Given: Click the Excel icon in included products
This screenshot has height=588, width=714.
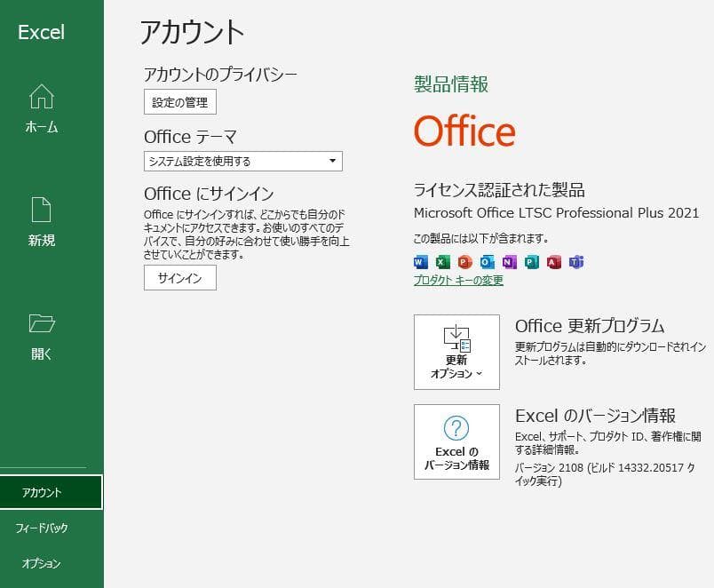Looking at the screenshot, I should coord(442,261).
